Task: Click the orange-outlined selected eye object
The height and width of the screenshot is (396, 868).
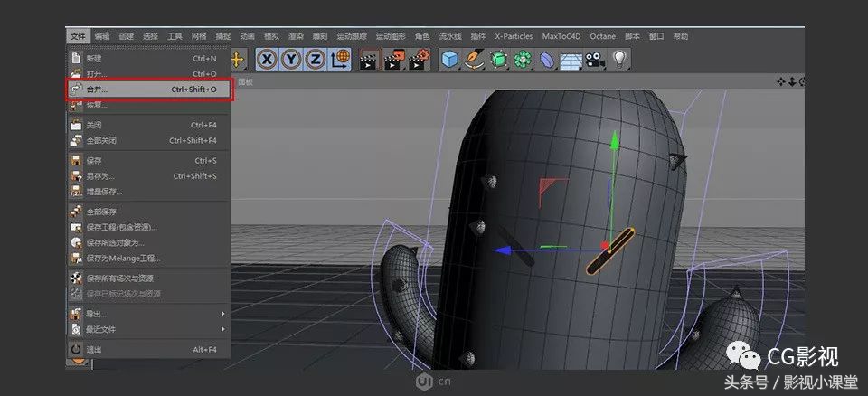Action: point(610,251)
